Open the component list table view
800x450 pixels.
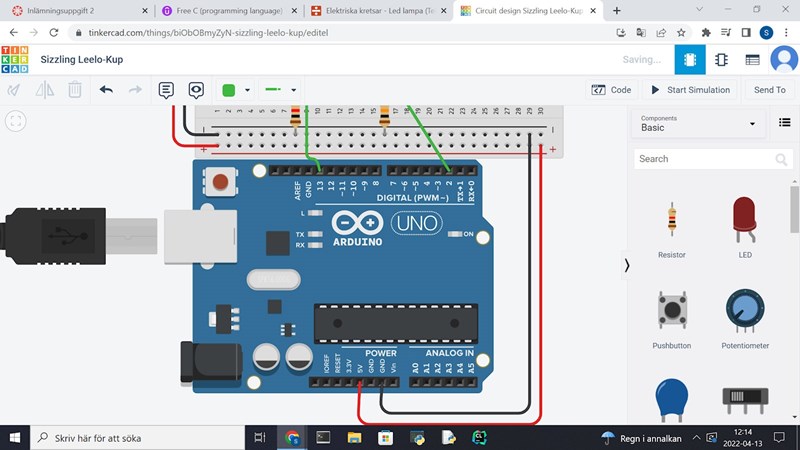point(752,60)
